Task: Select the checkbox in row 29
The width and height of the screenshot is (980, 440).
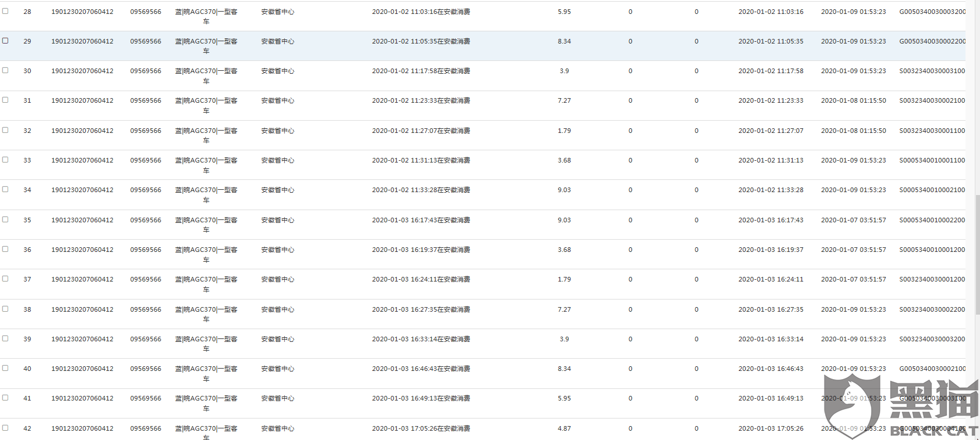Action: click(x=5, y=41)
